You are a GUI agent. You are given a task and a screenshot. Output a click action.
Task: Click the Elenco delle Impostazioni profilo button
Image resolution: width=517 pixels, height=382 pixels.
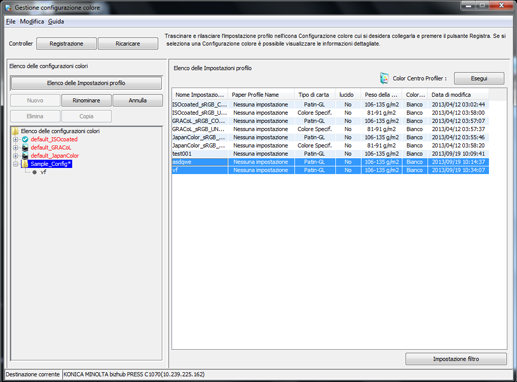pos(86,83)
